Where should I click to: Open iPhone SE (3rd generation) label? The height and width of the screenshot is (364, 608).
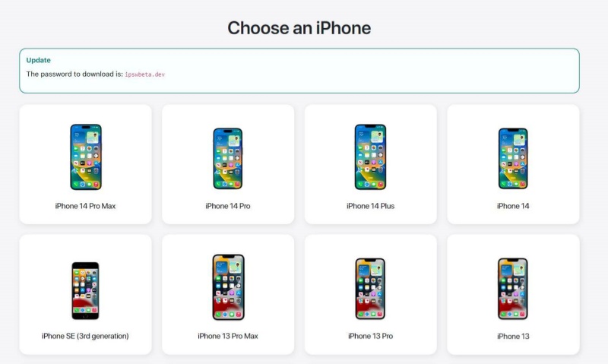pos(85,336)
